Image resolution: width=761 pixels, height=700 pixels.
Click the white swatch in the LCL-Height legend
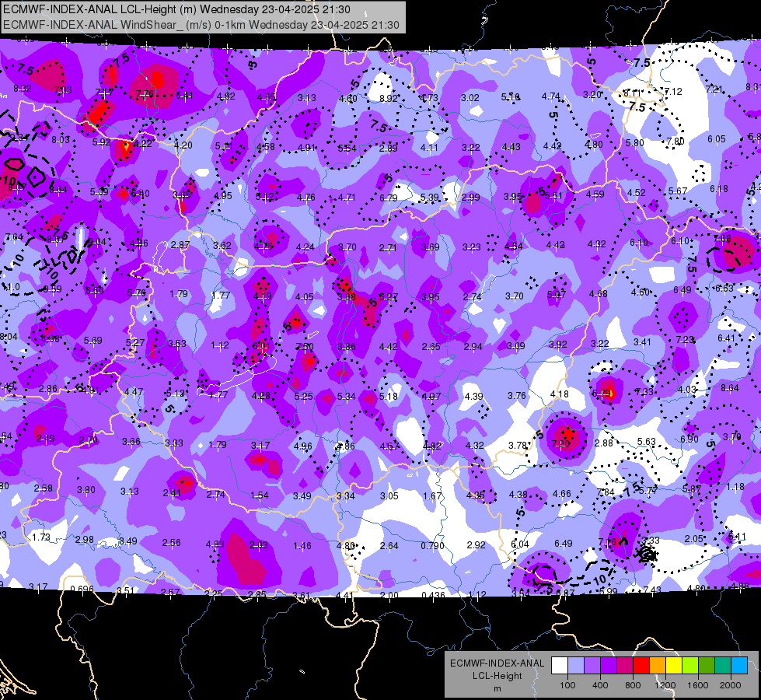[560, 666]
